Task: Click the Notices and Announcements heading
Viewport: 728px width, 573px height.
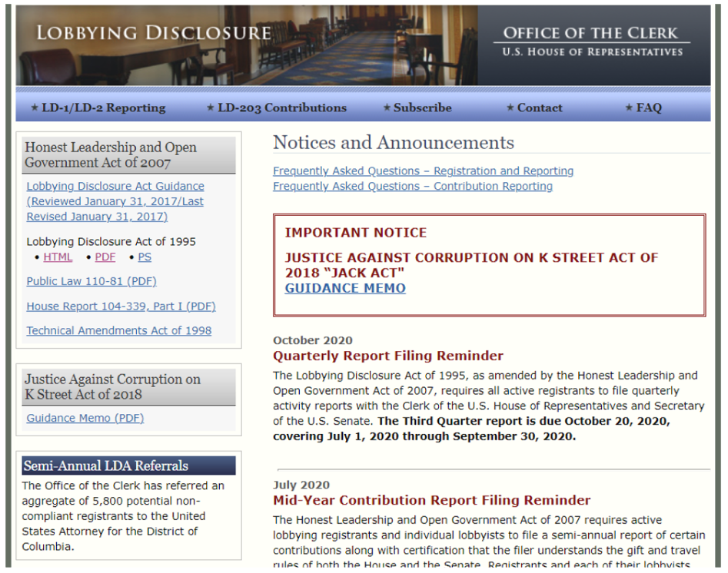Action: tap(394, 142)
